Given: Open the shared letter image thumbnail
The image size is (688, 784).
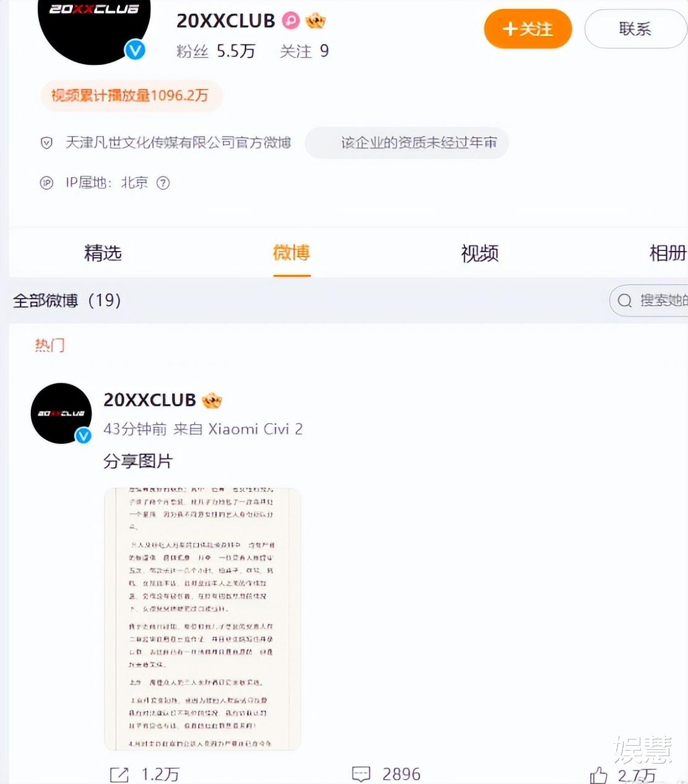Looking at the screenshot, I should [x=202, y=619].
